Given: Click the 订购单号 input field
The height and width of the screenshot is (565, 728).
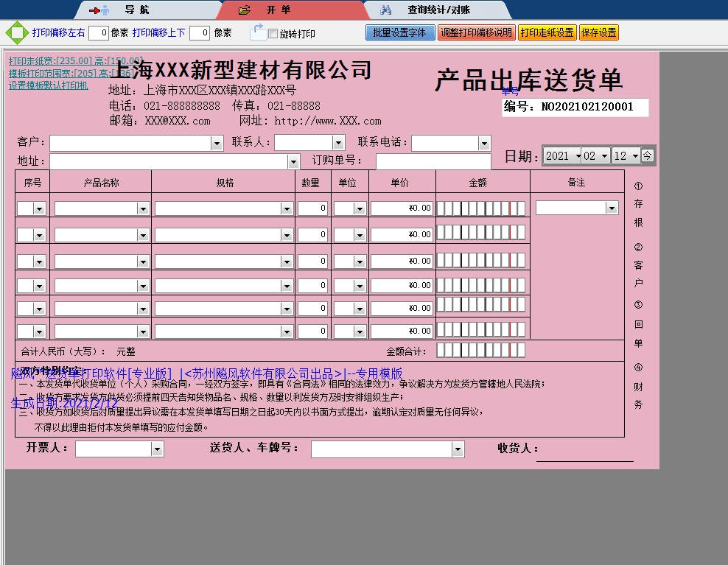Looking at the screenshot, I should (433, 161).
